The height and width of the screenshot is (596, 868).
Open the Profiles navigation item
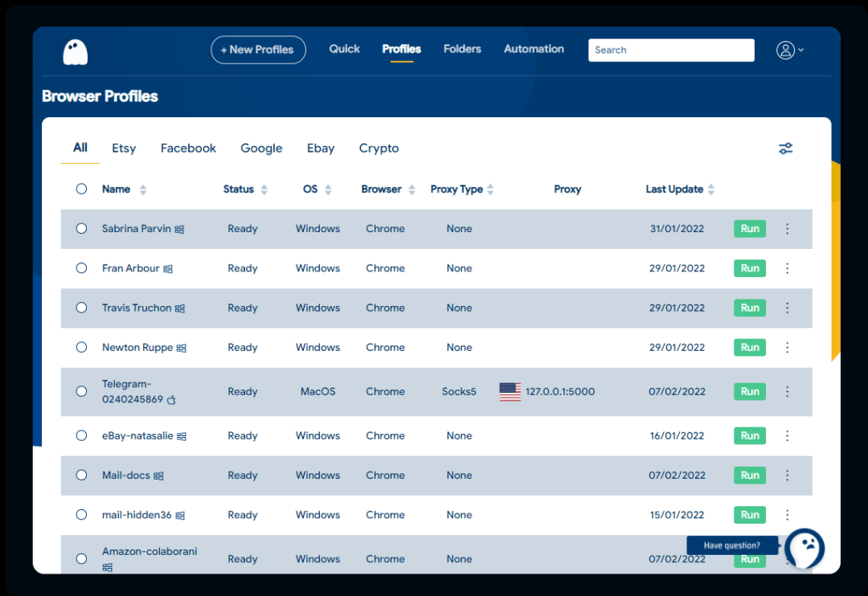pyautogui.click(x=401, y=49)
